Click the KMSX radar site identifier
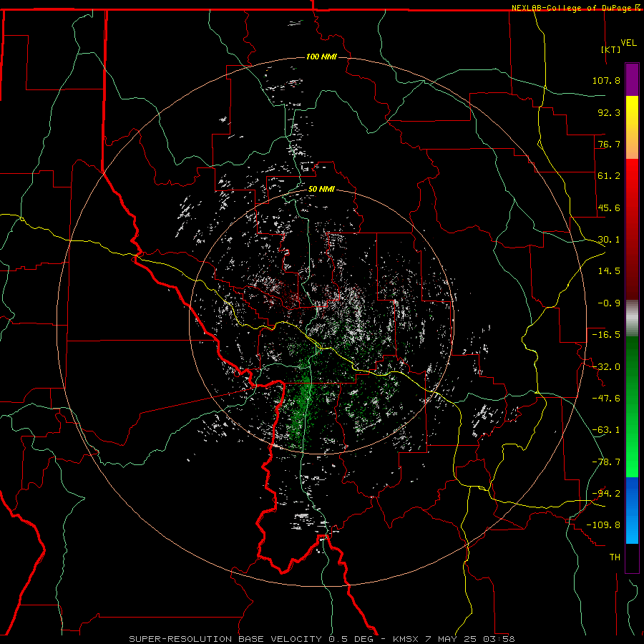This screenshot has width=644, height=644. pos(406,639)
